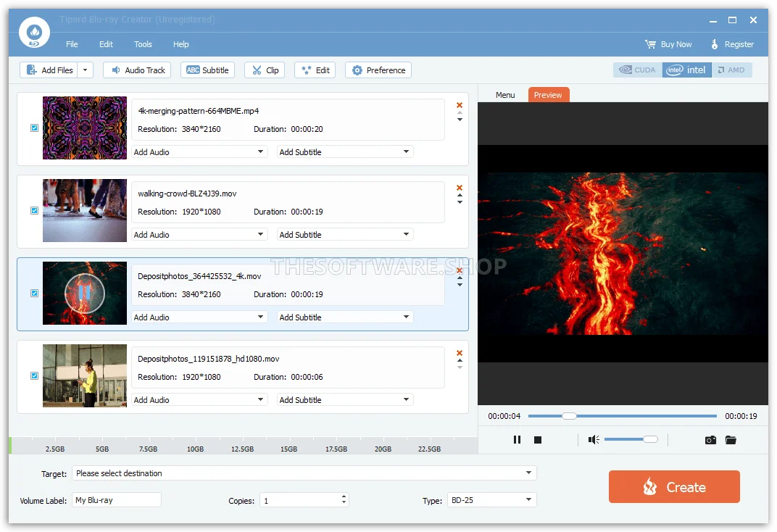Screen dimensions: 777x532
Task: Open the Edit menu in menu bar
Action: [x=106, y=44]
